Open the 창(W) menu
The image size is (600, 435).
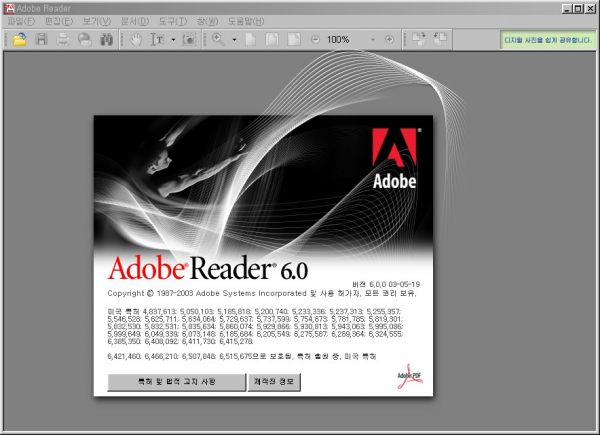point(207,21)
